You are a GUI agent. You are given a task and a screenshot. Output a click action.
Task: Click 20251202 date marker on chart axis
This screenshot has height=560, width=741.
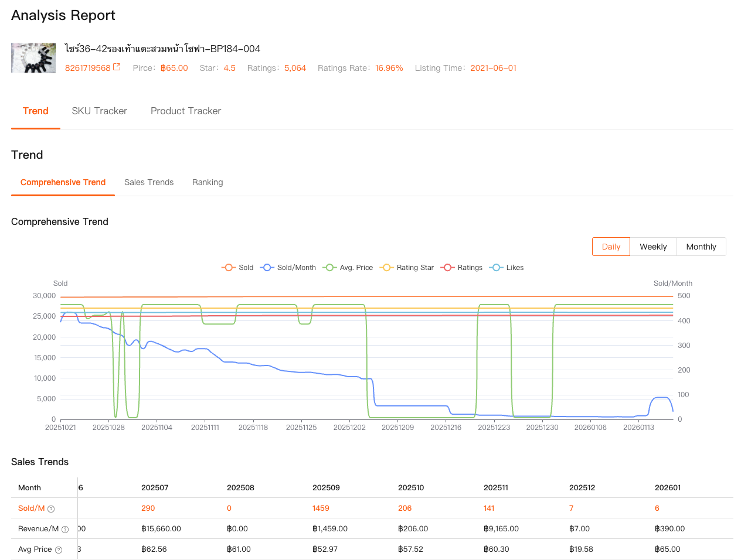(x=349, y=428)
